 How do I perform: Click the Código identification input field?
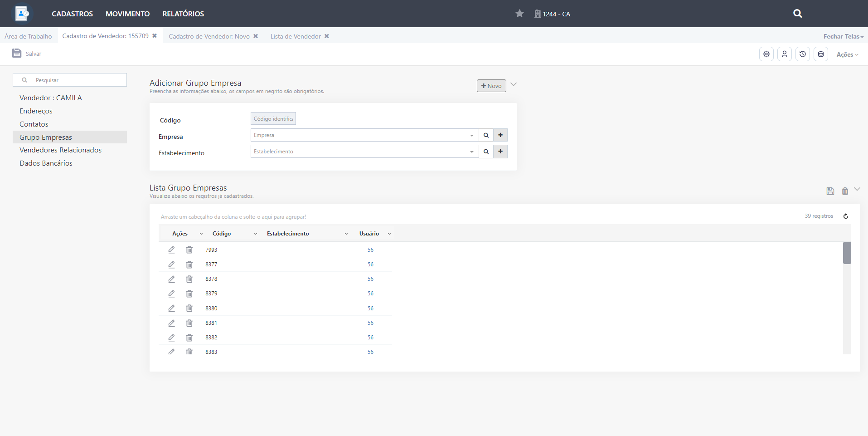273,118
